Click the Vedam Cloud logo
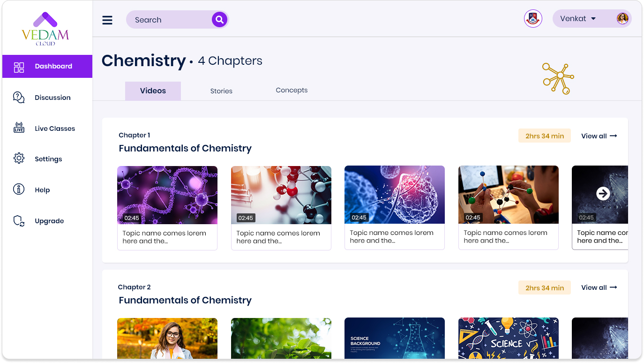This screenshot has height=363, width=644. [45, 29]
